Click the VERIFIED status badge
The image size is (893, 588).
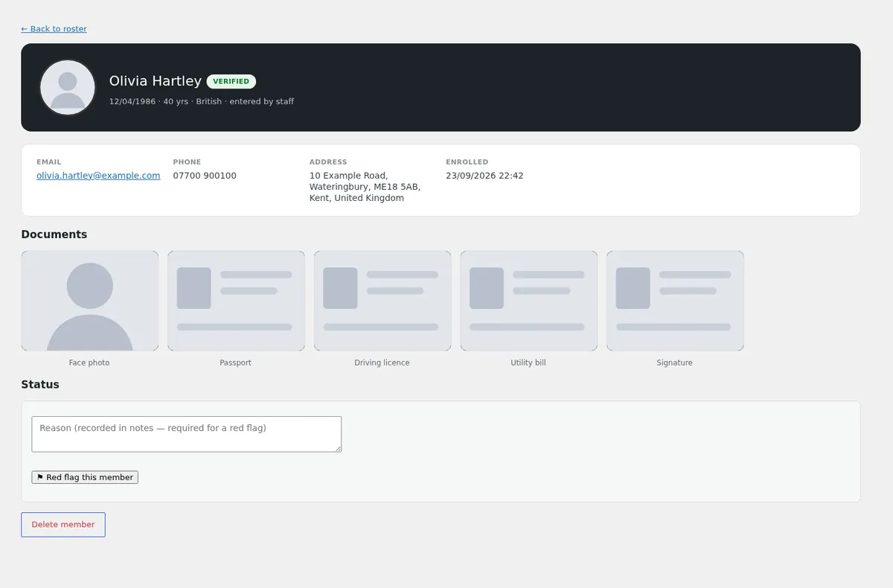pyautogui.click(x=231, y=82)
